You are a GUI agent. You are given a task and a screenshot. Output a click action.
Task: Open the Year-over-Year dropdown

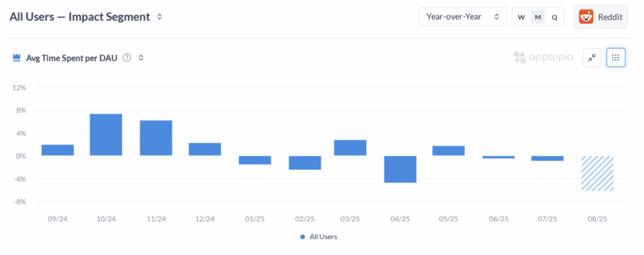pyautogui.click(x=462, y=17)
